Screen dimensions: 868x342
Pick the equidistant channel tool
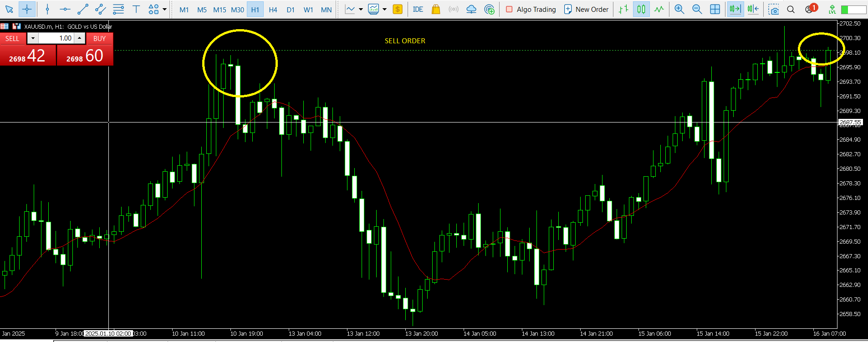click(101, 9)
